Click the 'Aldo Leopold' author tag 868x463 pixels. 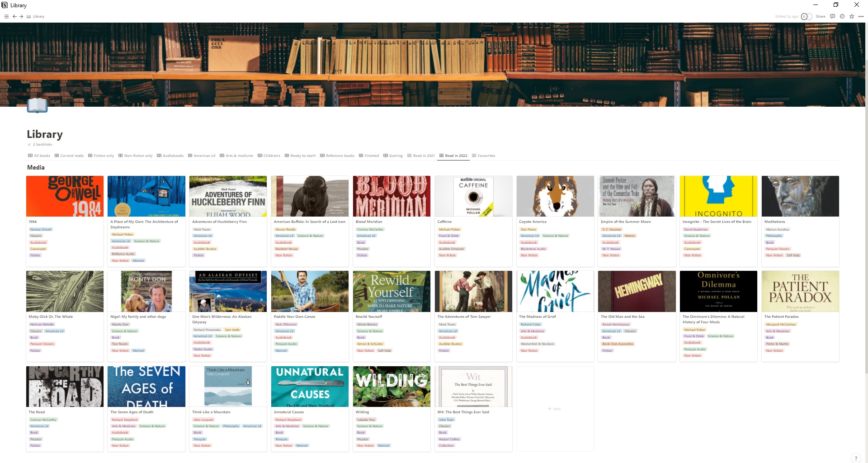point(203,420)
